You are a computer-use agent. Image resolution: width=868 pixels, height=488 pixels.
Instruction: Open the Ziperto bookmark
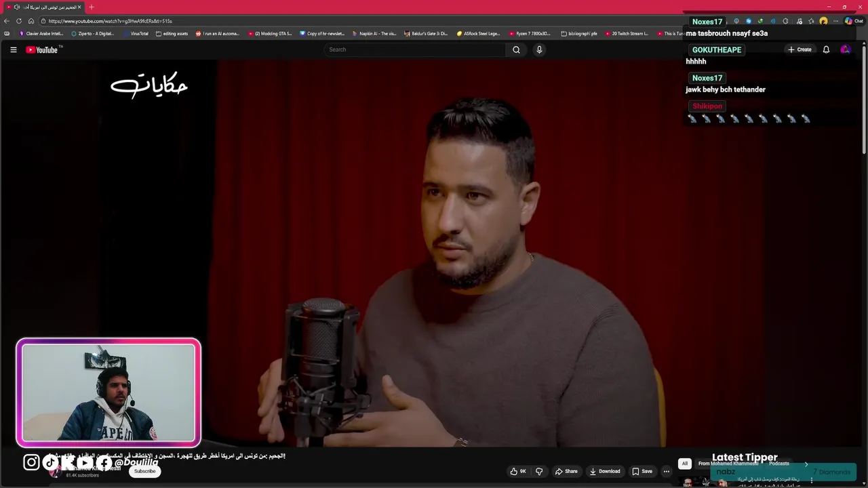pos(93,33)
